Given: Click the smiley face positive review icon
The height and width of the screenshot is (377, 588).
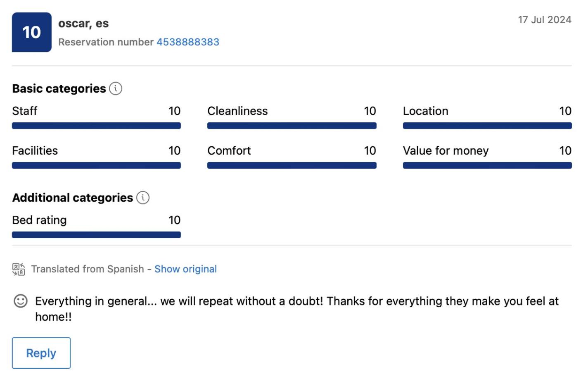Looking at the screenshot, I should (x=21, y=301).
